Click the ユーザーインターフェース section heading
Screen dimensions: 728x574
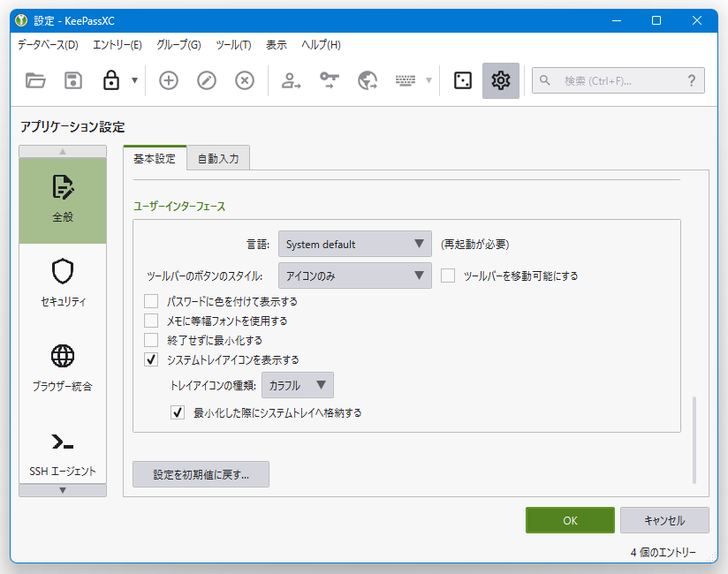click(x=179, y=206)
